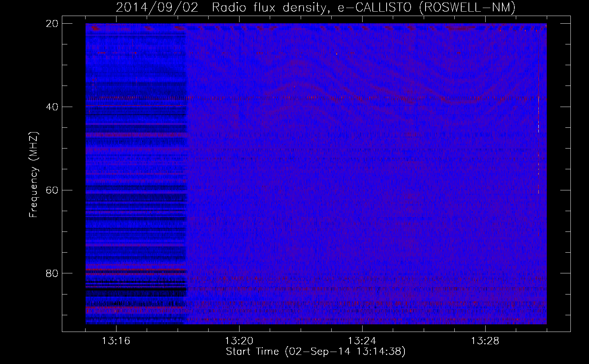Image resolution: width=589 pixels, height=364 pixels.
Task: Click the plot title mentioning e-CALLISTO ROSWELL-NM
Action: pos(316,7)
